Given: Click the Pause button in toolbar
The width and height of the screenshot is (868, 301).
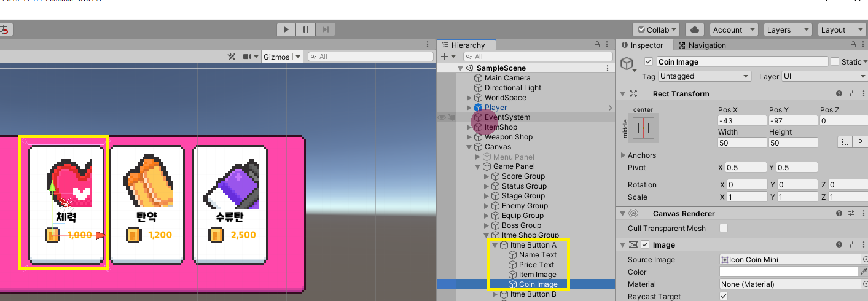Looking at the screenshot, I should point(305,29).
